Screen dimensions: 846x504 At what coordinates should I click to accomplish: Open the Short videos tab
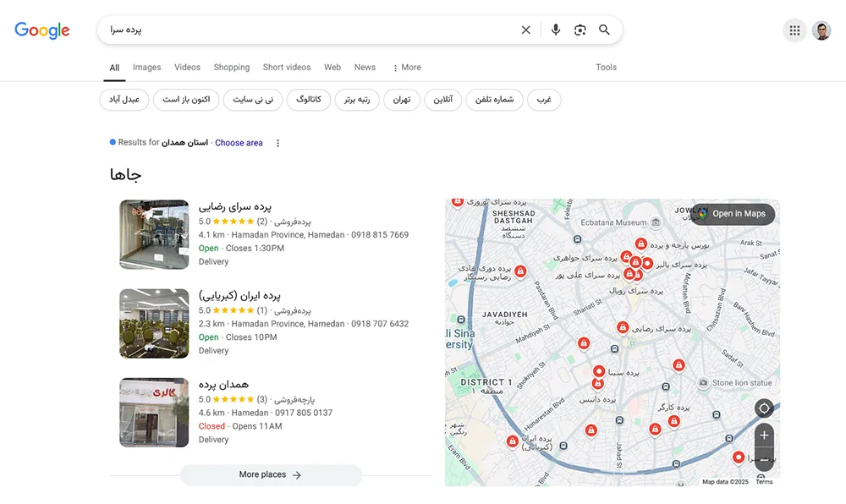pos(287,68)
